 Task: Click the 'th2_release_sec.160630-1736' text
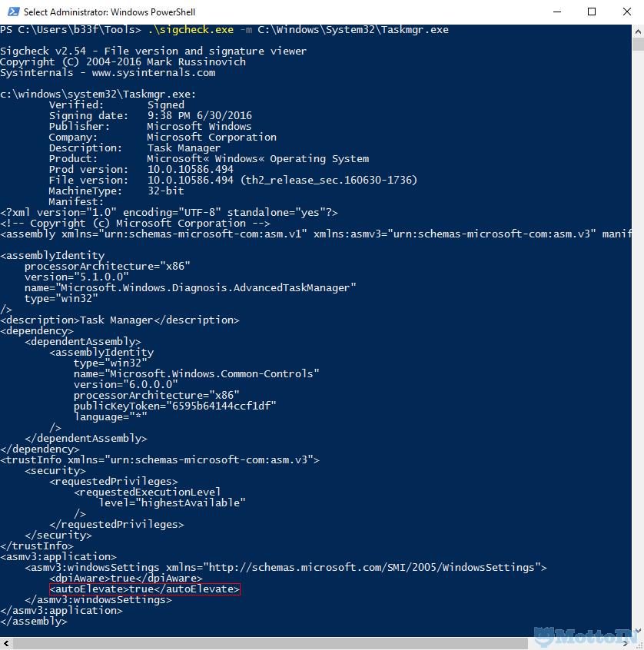click(x=328, y=181)
